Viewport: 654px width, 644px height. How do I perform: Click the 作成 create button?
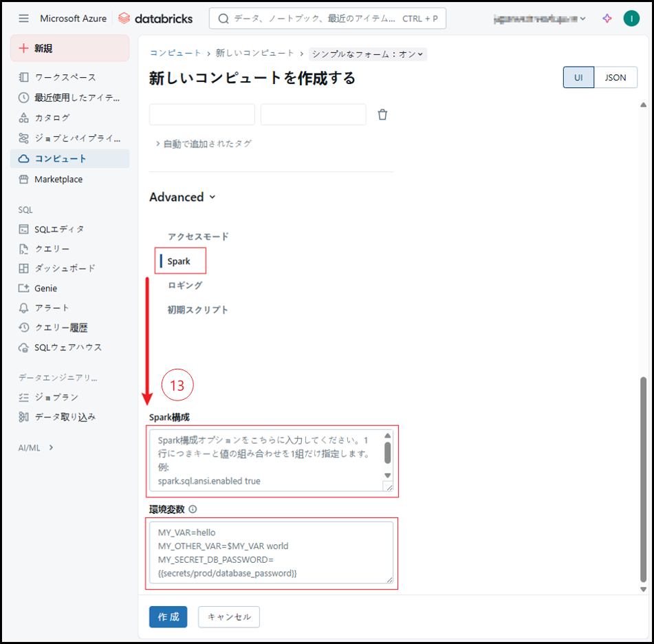168,617
